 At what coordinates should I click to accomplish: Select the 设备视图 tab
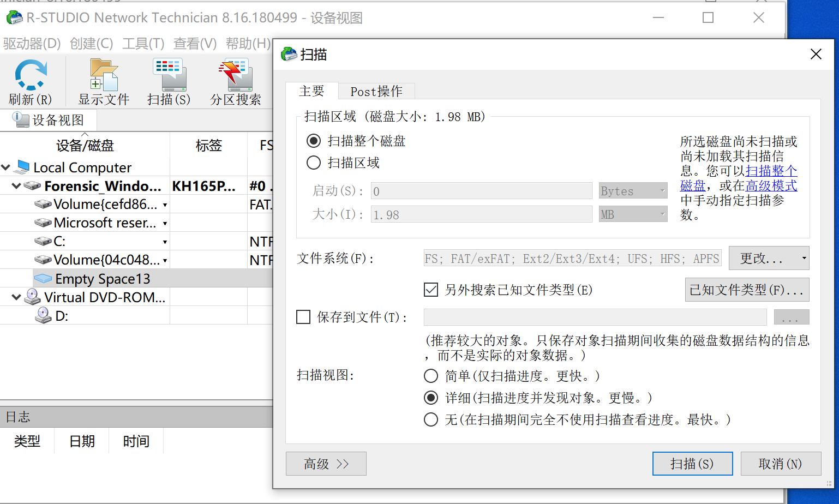pos(49,120)
